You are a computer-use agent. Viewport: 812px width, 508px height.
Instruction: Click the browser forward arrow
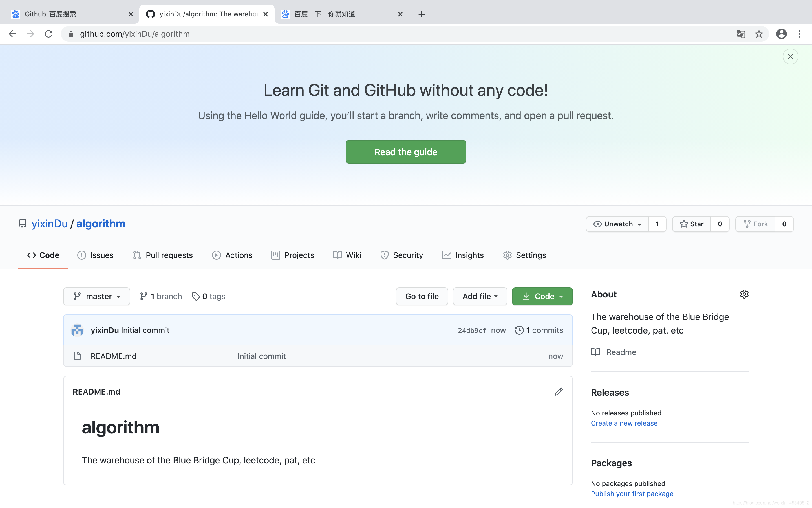click(x=30, y=34)
